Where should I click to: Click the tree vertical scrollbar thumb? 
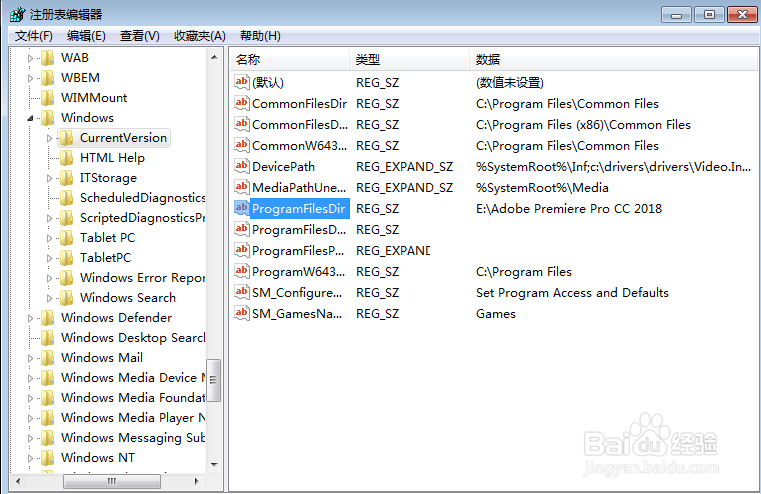(x=214, y=380)
